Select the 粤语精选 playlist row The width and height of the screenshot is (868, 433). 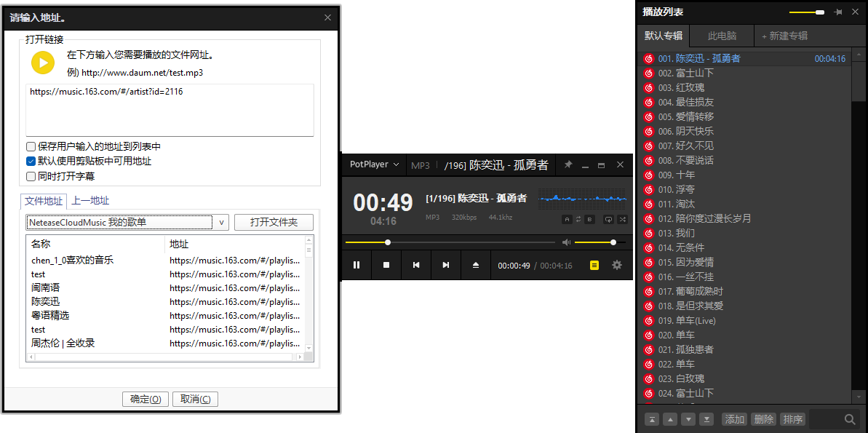point(166,316)
